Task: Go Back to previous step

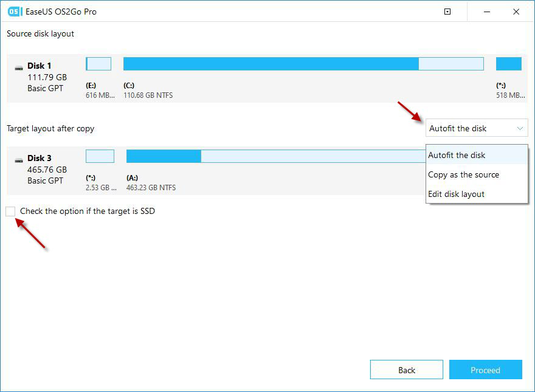Action: (406, 370)
